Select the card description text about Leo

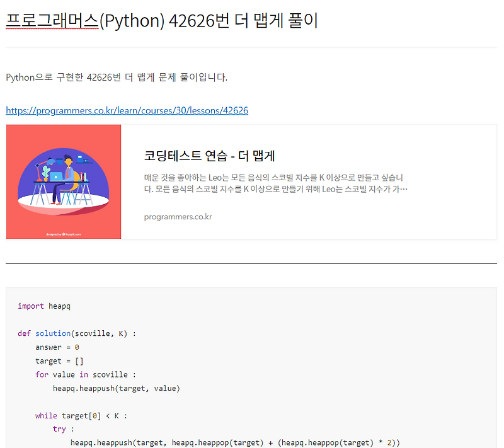click(x=277, y=183)
